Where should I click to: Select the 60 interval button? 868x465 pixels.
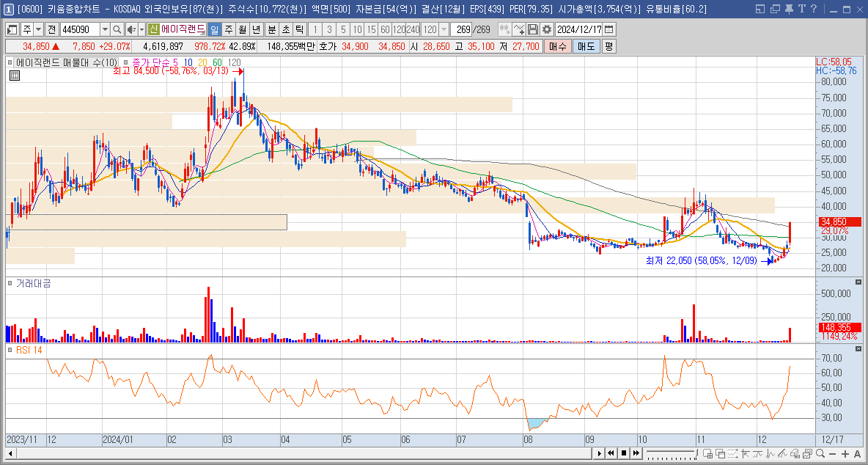[386, 29]
